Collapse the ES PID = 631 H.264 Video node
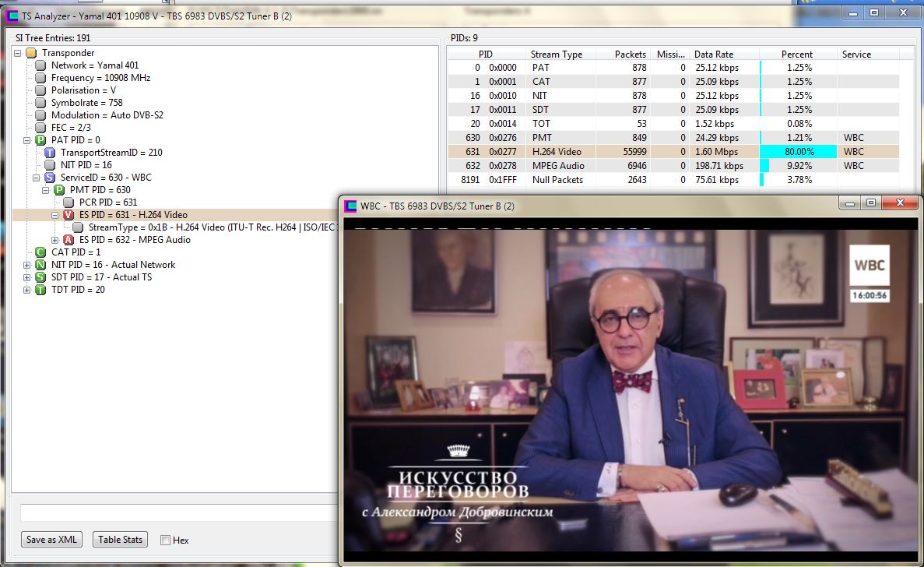 (x=55, y=215)
